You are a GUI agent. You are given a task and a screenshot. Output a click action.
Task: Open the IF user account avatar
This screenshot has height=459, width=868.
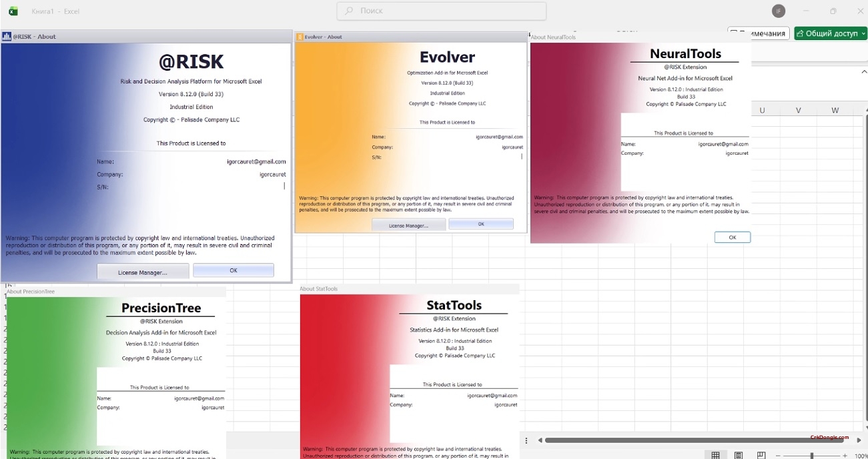(778, 11)
